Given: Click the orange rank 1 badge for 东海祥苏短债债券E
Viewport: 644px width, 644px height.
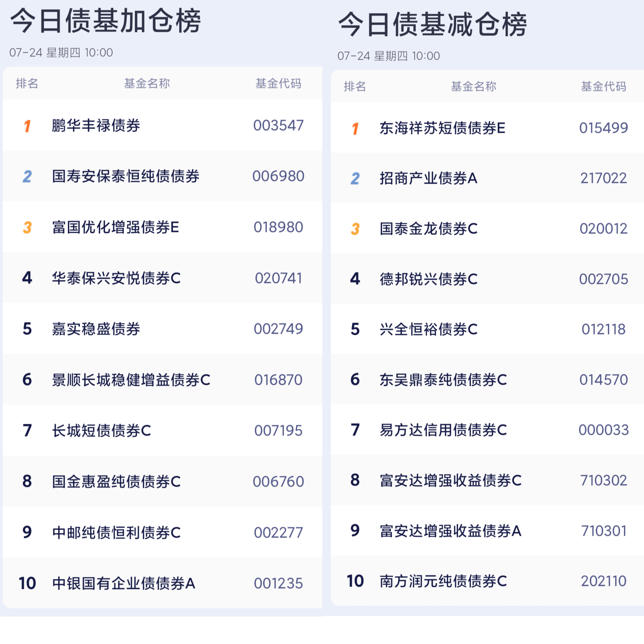Looking at the screenshot, I should point(355,128).
